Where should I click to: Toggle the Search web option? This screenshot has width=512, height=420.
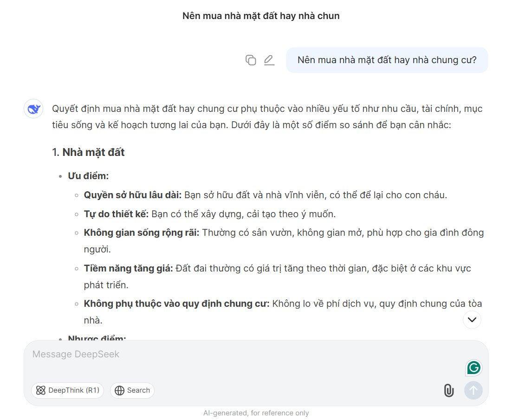click(132, 390)
